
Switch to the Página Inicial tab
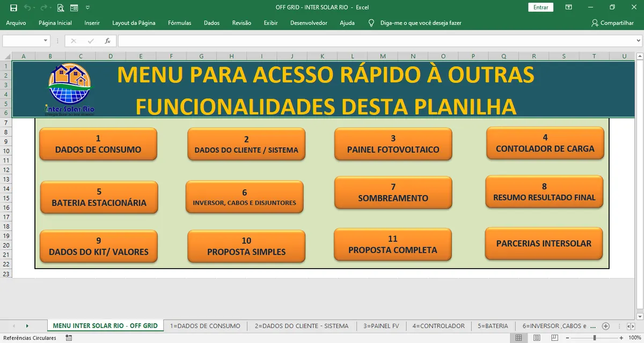pos(55,23)
